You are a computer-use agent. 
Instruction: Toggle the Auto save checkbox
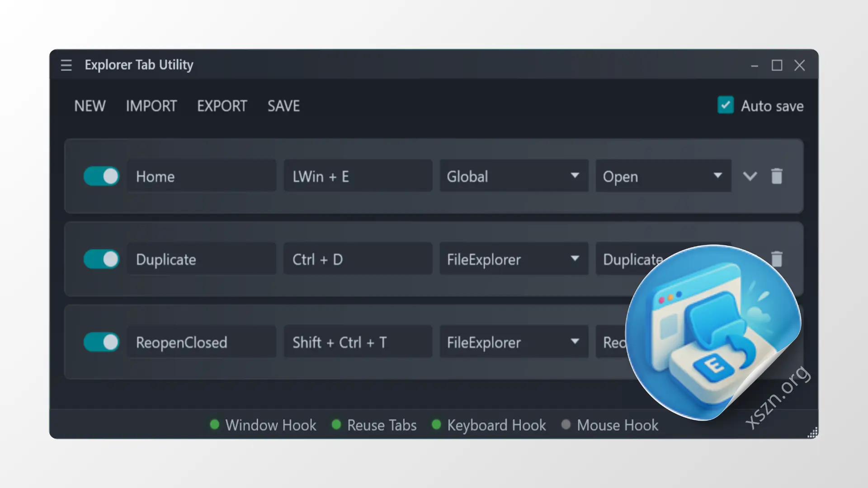[x=726, y=105]
